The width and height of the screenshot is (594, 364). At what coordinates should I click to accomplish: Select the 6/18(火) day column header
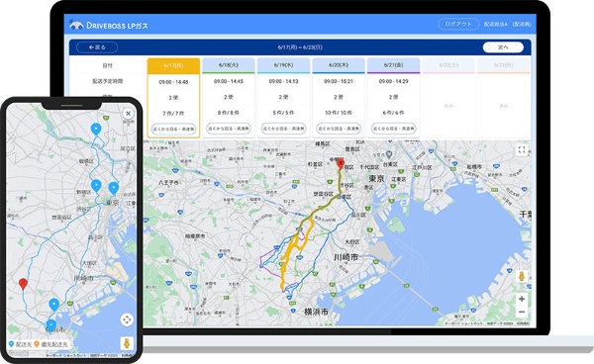[x=229, y=65]
